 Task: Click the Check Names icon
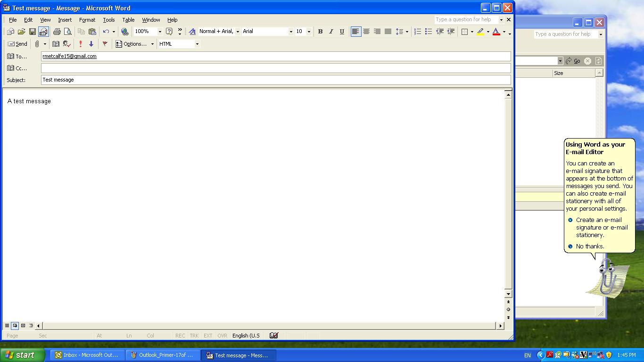tap(67, 44)
